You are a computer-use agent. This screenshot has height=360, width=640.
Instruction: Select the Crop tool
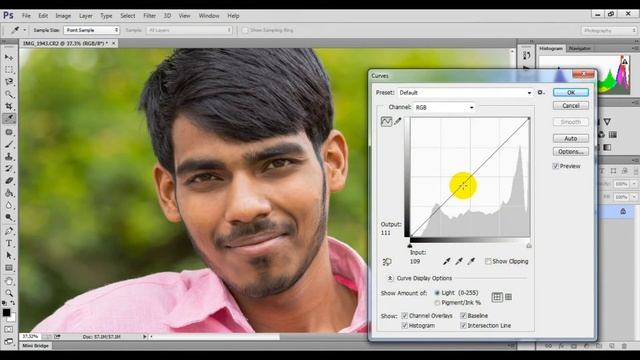click(9, 106)
